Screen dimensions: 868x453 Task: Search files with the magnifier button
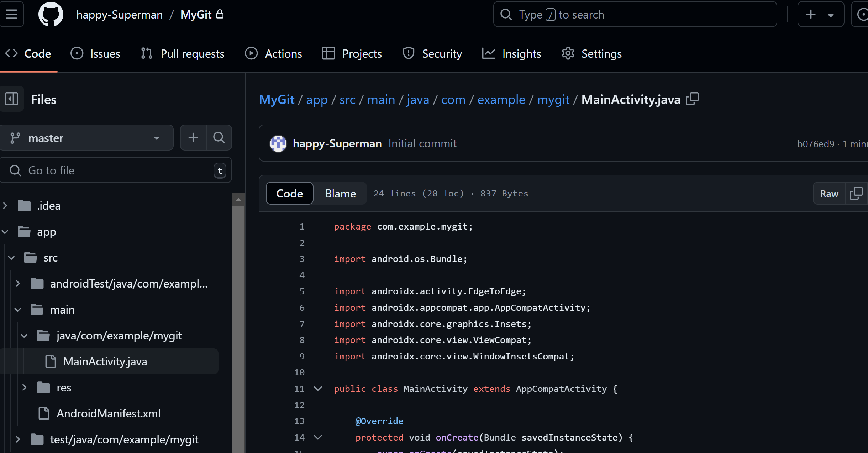coord(219,137)
